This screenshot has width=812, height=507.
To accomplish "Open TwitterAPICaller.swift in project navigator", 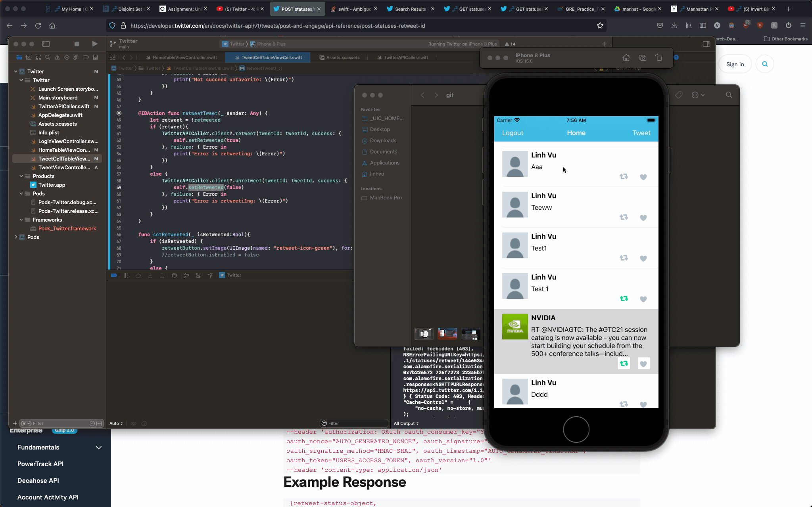I will 63,106.
